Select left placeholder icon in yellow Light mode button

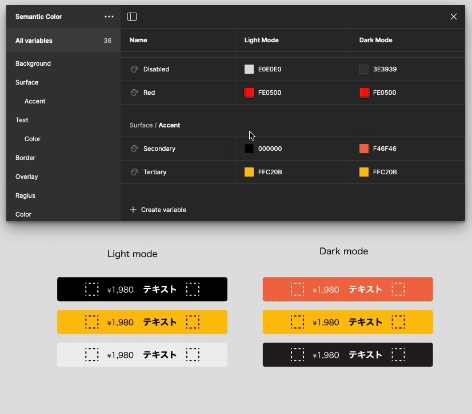point(92,322)
